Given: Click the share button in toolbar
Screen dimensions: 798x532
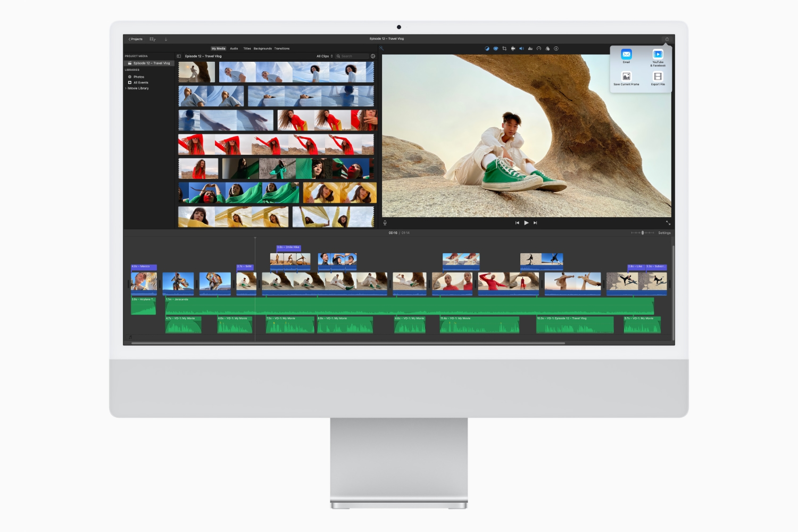Looking at the screenshot, I should point(667,39).
